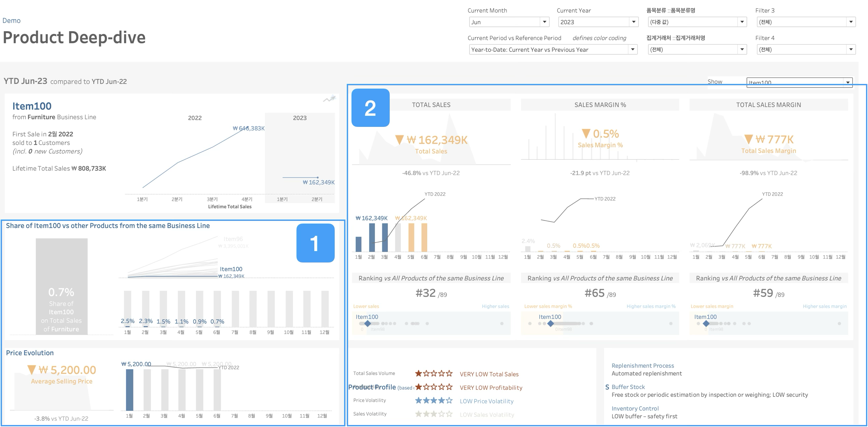Open the Filter 3 dropdown
Image resolution: width=868 pixels, height=427 pixels.
click(x=851, y=22)
